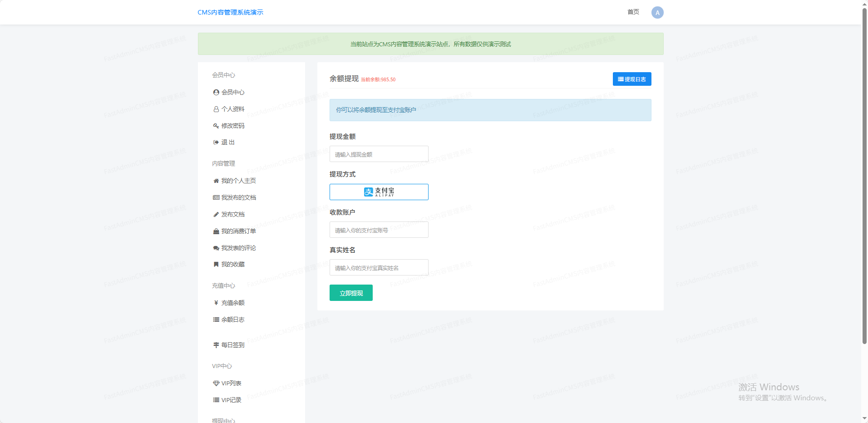Select Alipay 支付宝 withdrawal method
Viewport: 868px width, 423px height.
point(379,192)
